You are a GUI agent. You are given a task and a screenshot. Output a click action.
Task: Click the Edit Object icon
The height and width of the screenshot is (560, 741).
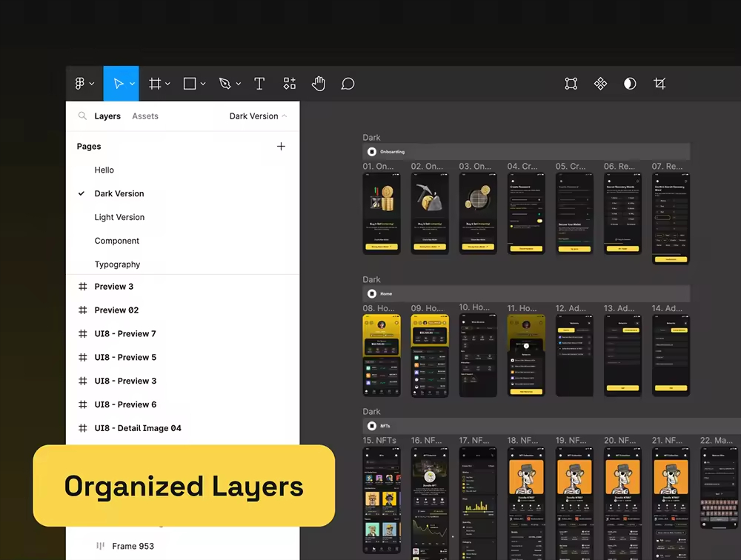coord(571,84)
